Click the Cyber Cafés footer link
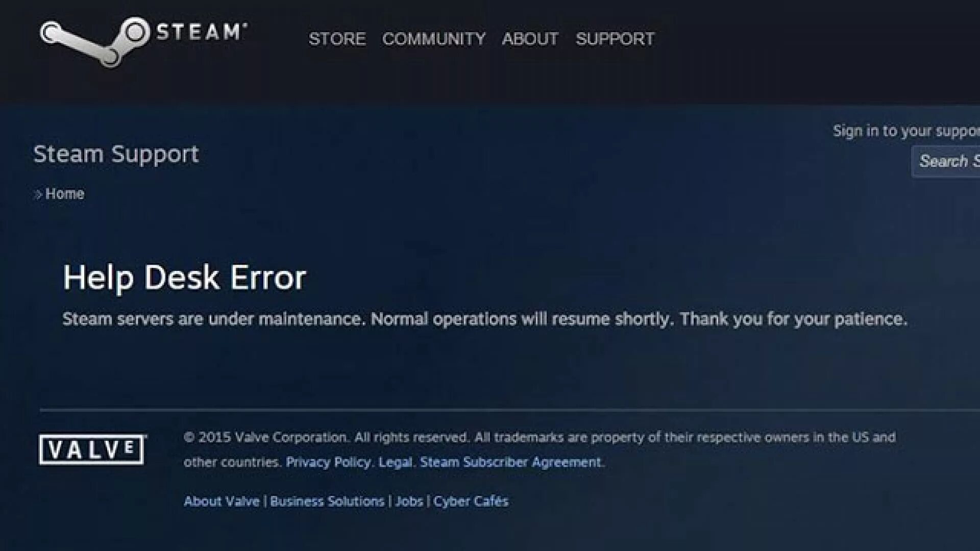 (471, 501)
